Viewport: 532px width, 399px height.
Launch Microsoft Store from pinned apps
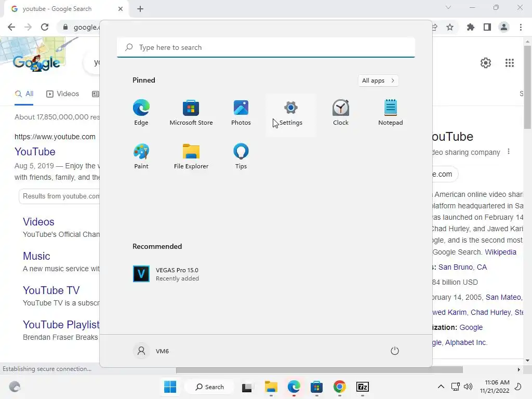coord(191,113)
